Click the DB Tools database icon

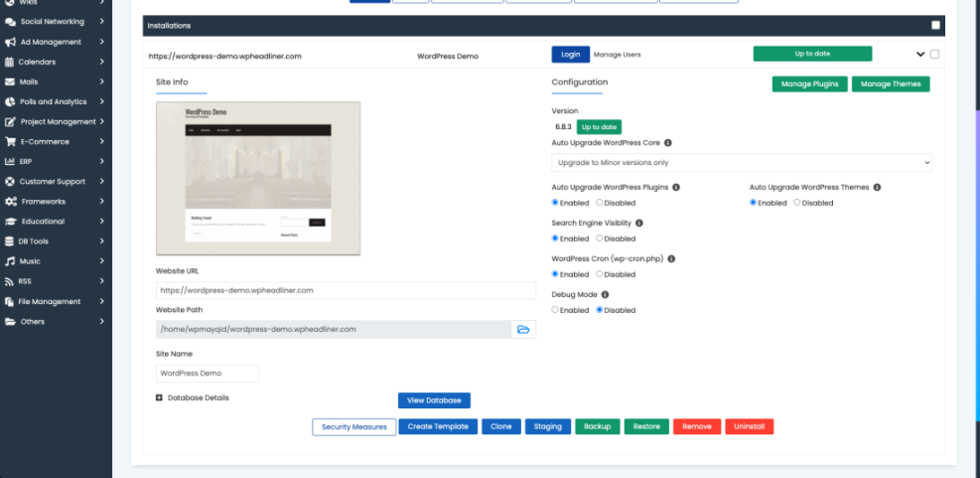9,241
